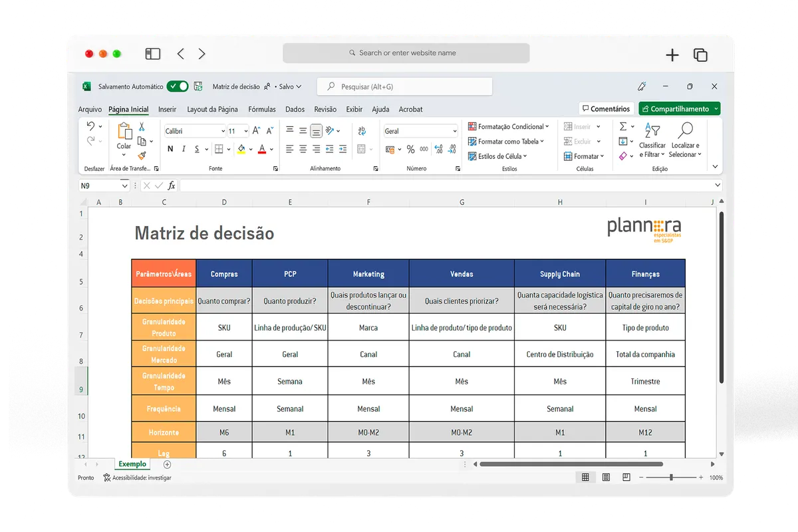Switch to the Fórmulas tab

click(262, 109)
